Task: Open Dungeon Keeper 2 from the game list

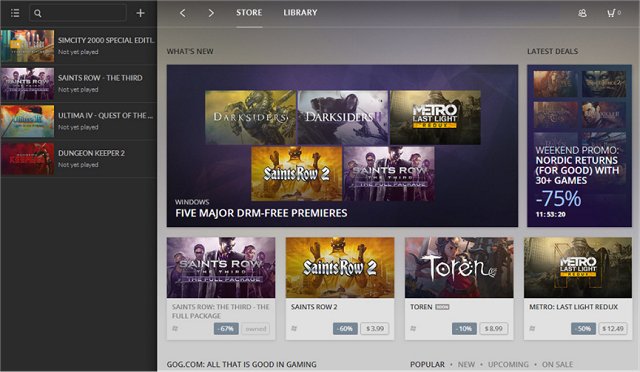Action: 78,159
